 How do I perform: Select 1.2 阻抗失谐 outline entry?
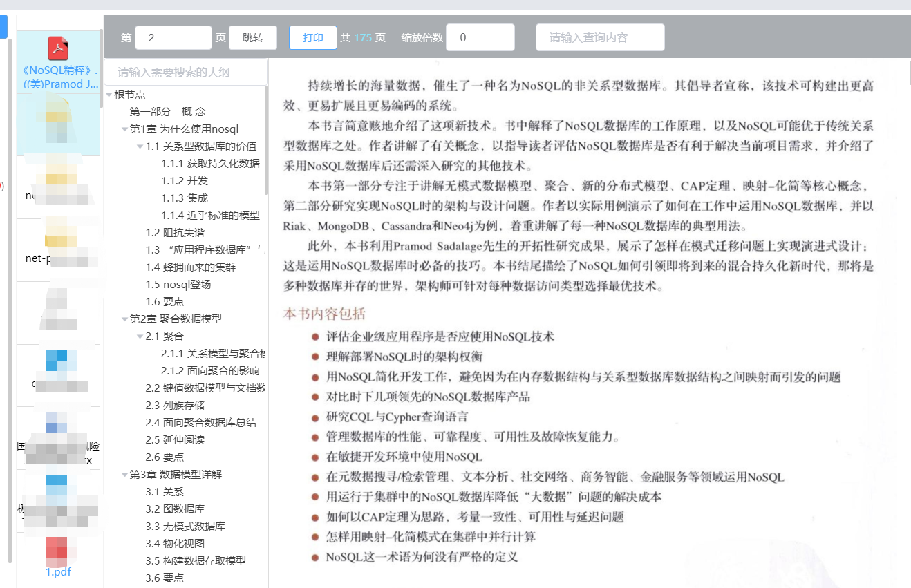tap(175, 232)
